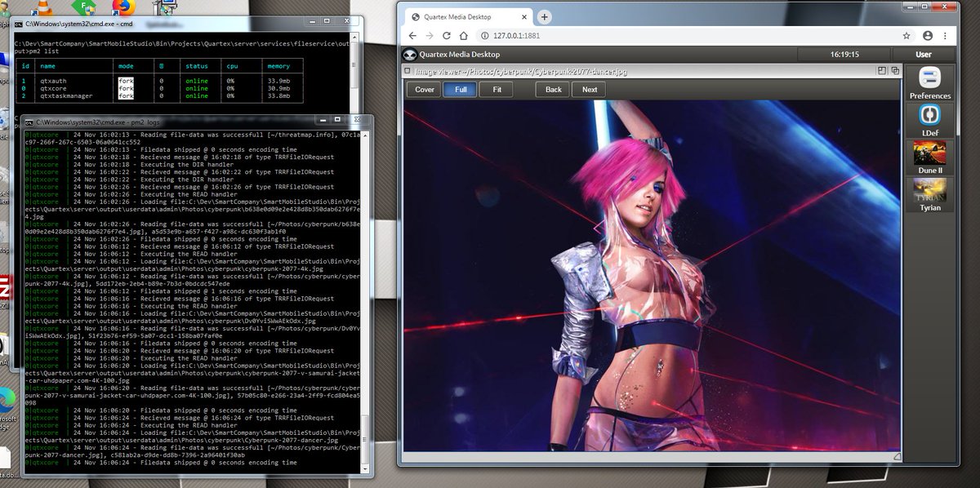Reload the Chrome page

click(x=447, y=36)
